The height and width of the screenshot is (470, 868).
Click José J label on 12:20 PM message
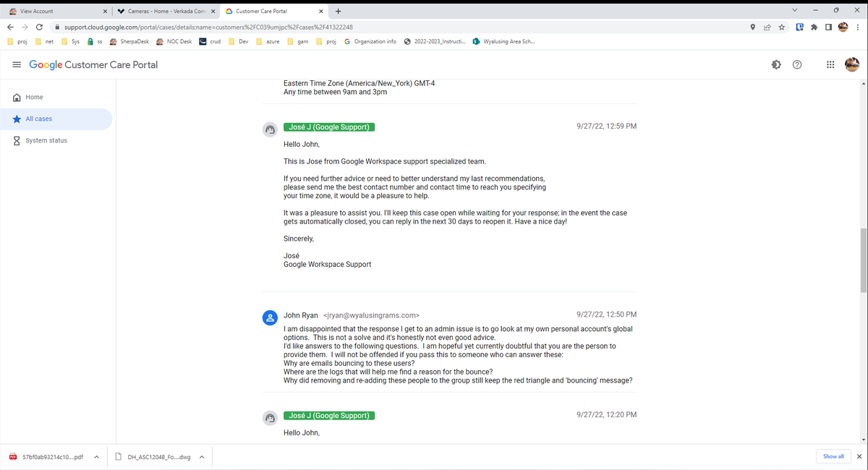tap(329, 416)
